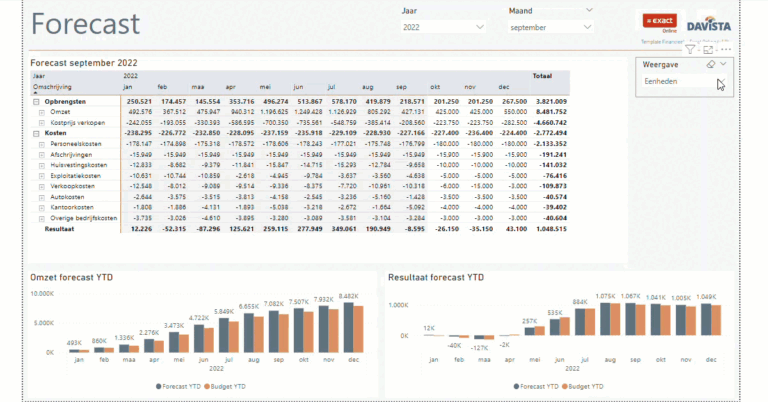Click the Opbrengsten jan value 250.521
Image resolution: width=768 pixels, height=402 pixels.
tap(139, 102)
